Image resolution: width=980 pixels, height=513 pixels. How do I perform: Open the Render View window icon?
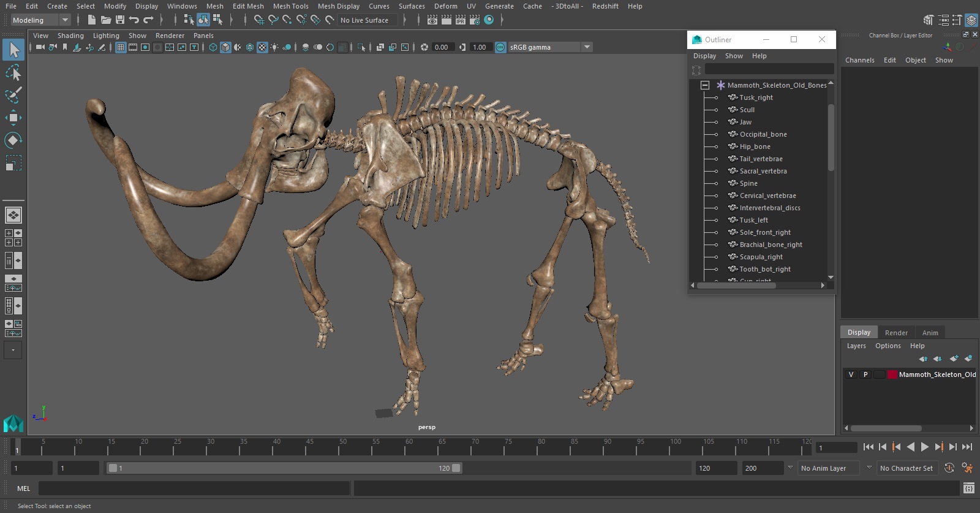click(x=432, y=20)
